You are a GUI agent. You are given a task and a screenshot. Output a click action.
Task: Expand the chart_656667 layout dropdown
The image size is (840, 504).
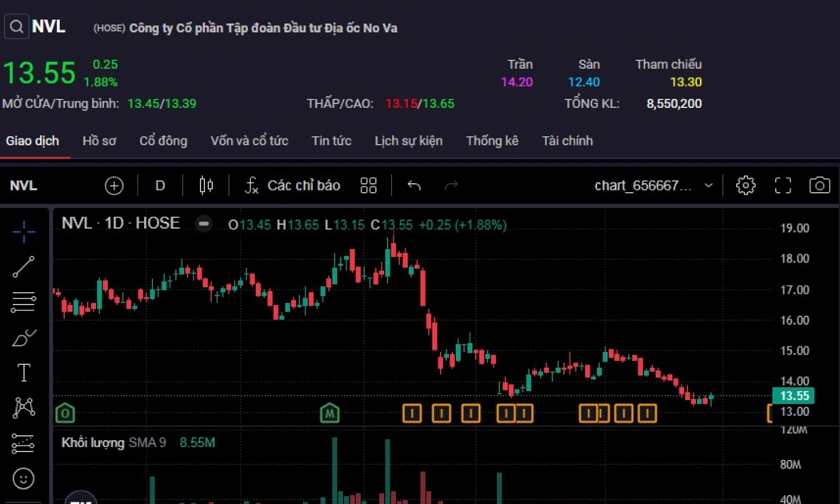pos(654,186)
